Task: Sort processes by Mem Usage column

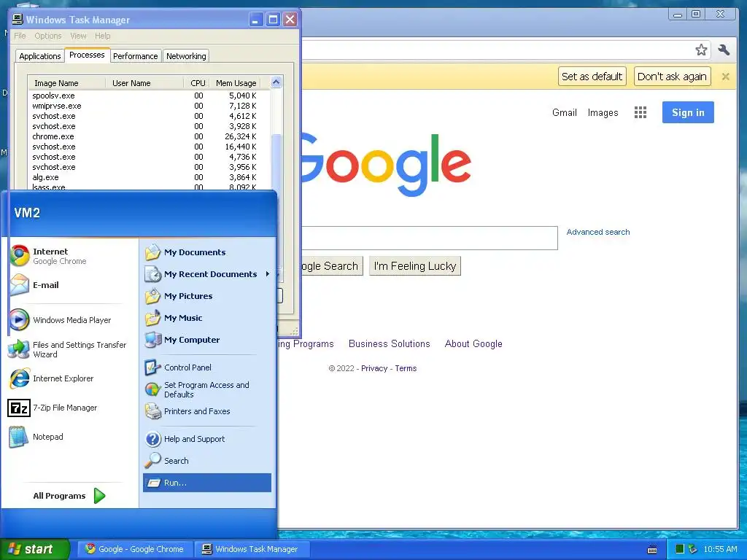Action: [236, 83]
